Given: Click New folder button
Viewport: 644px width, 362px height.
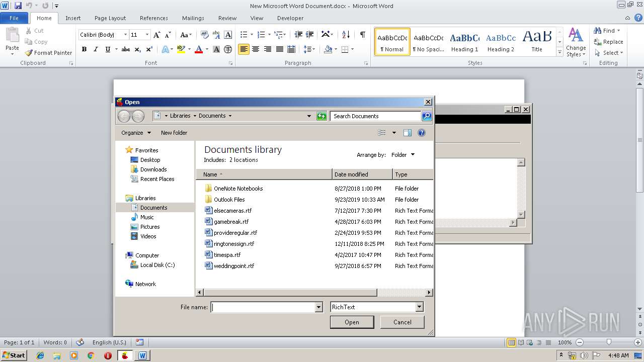Looking at the screenshot, I should click(x=174, y=133).
